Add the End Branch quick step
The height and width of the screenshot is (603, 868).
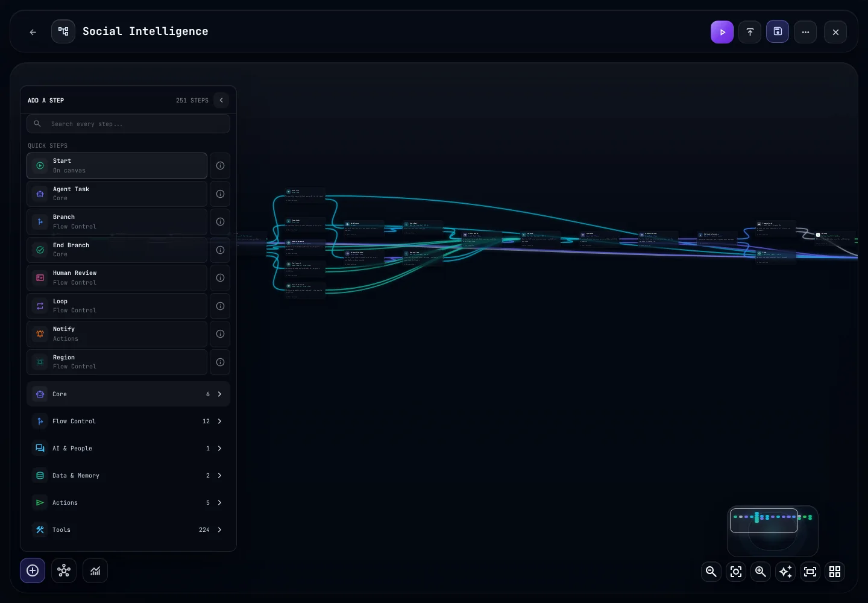[x=117, y=250]
